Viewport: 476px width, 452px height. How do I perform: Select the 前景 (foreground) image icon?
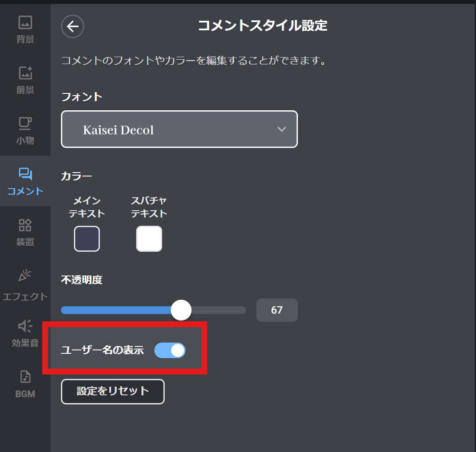point(25,73)
